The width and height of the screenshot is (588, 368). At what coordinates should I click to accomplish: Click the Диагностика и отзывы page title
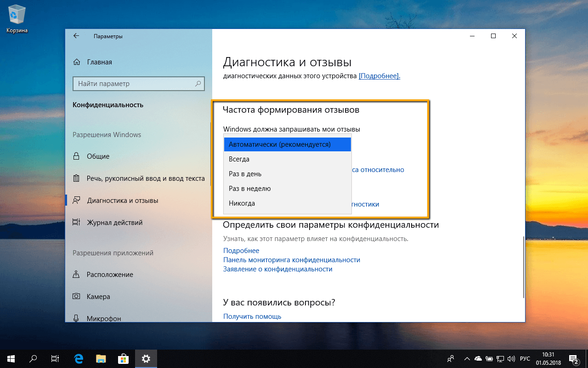pos(287,62)
